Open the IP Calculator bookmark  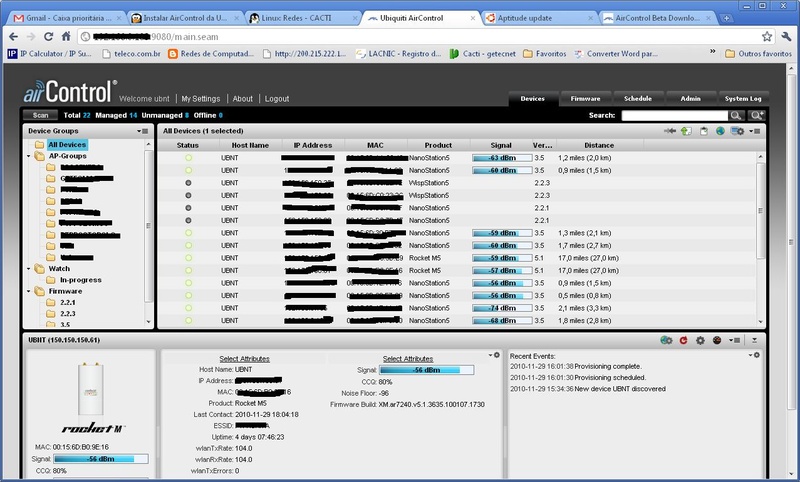(x=49, y=54)
